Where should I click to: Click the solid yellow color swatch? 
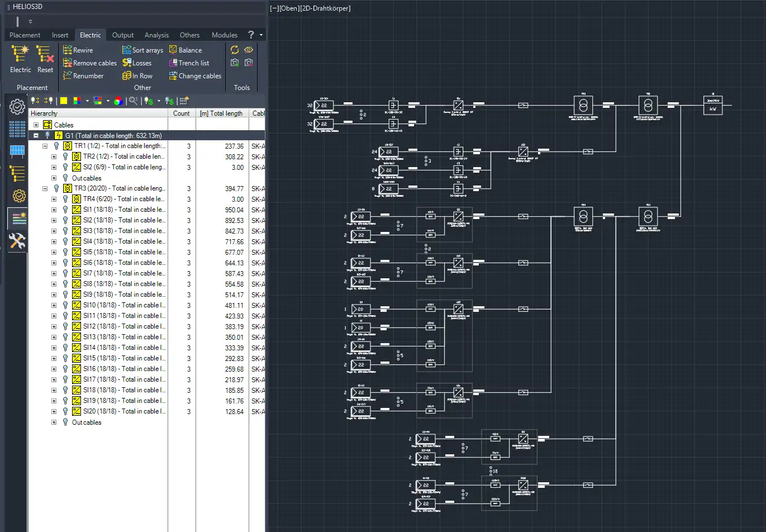tap(64, 101)
